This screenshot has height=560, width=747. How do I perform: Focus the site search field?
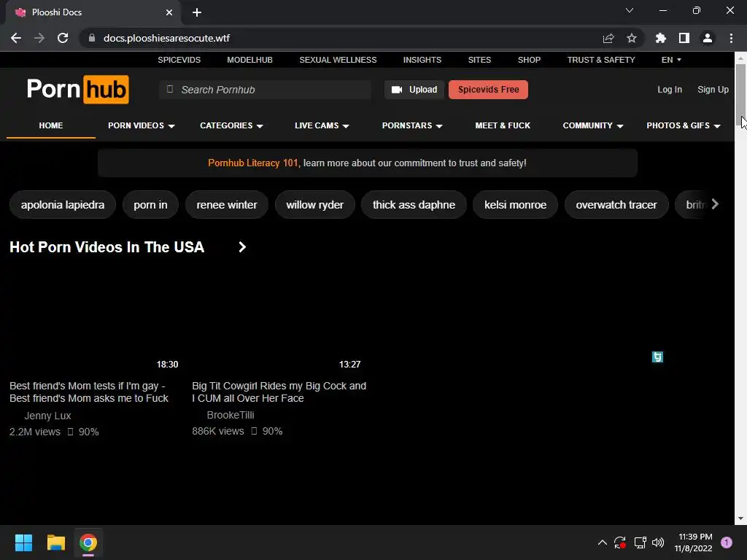(x=265, y=90)
